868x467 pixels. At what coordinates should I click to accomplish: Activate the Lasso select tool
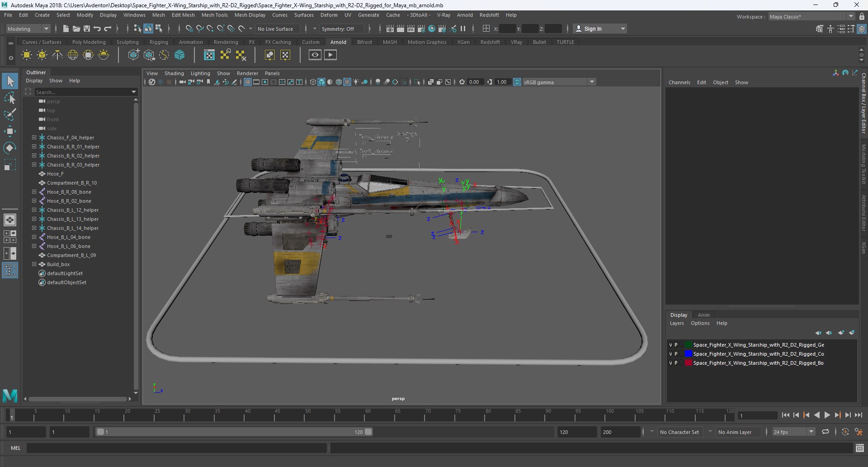pyautogui.click(x=10, y=98)
